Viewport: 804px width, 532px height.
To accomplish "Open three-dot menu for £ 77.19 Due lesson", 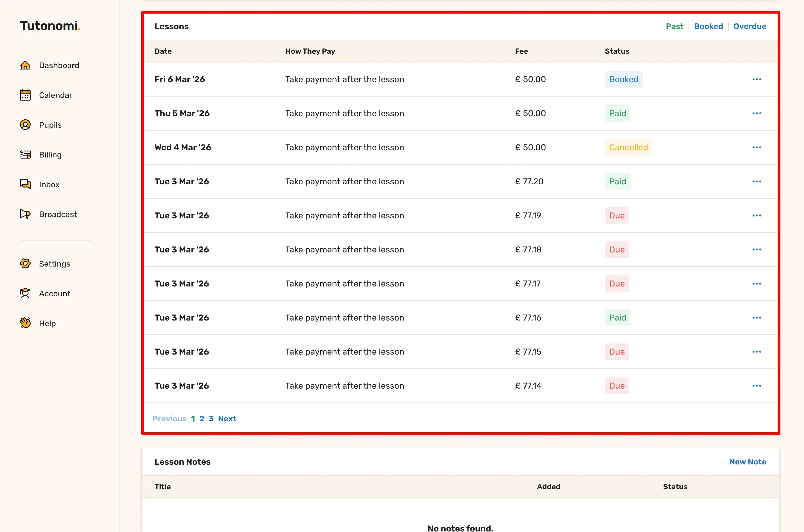I will [x=756, y=216].
